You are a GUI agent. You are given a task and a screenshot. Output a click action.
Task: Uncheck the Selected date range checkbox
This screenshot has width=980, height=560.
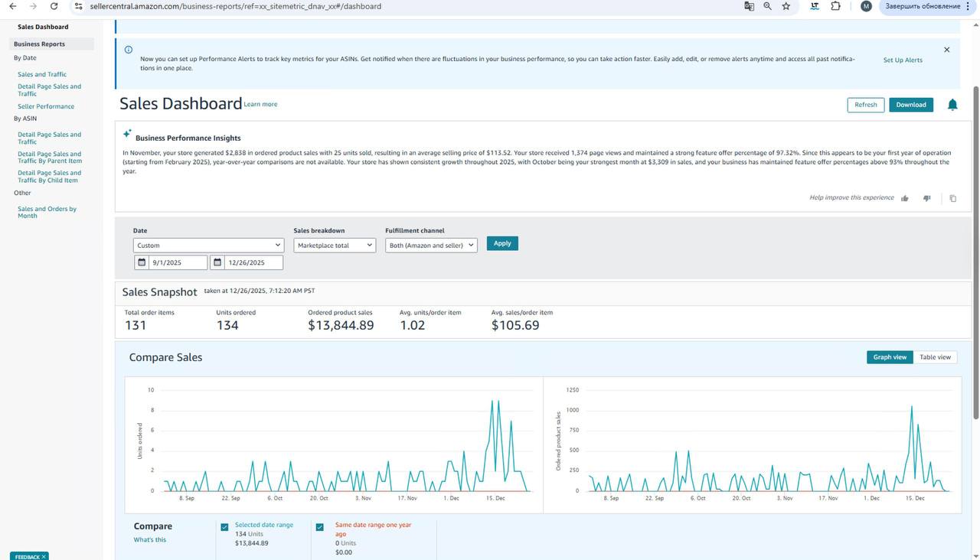224,527
